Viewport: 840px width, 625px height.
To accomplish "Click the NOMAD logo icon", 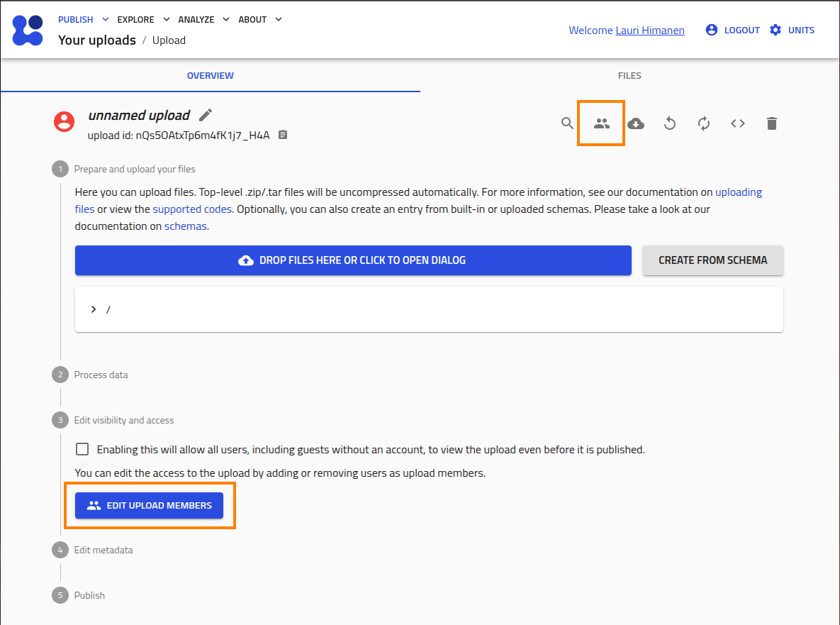I will pyautogui.click(x=28, y=30).
